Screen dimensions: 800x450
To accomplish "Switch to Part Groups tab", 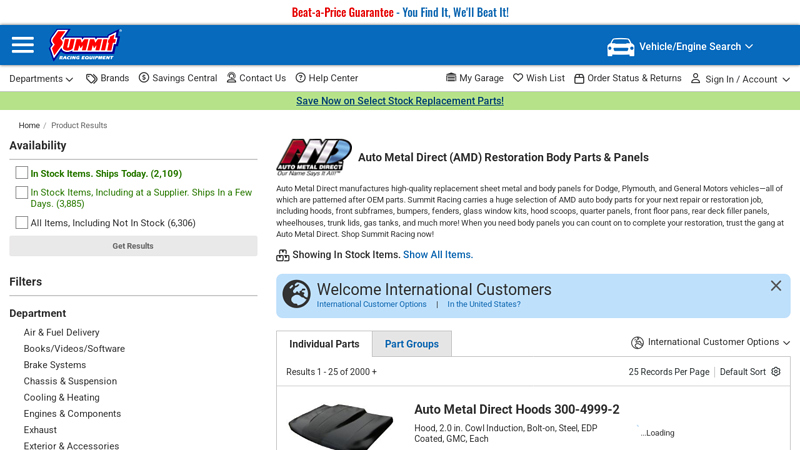I will [412, 344].
